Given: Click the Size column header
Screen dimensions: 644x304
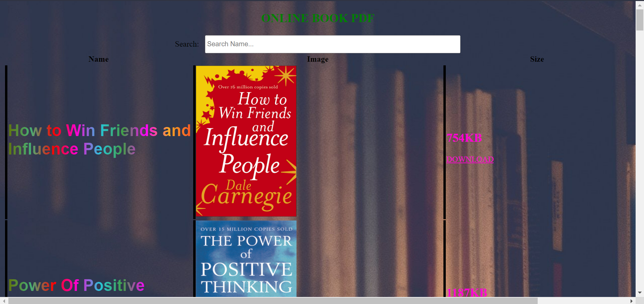Looking at the screenshot, I should (537, 59).
